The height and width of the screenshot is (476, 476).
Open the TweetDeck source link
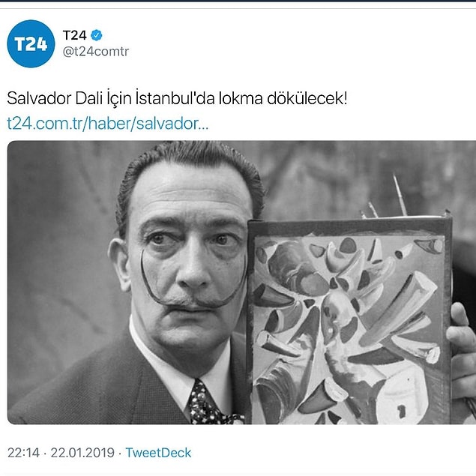[158, 453]
